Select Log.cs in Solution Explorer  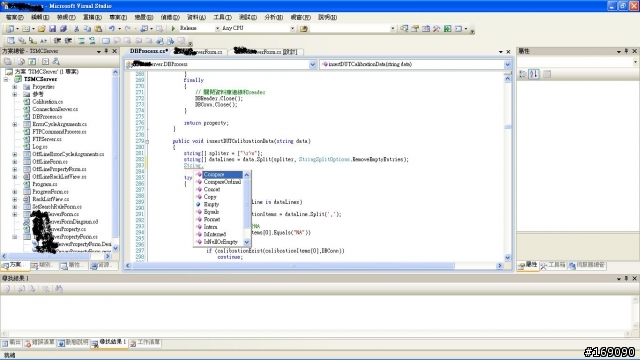tap(40, 147)
